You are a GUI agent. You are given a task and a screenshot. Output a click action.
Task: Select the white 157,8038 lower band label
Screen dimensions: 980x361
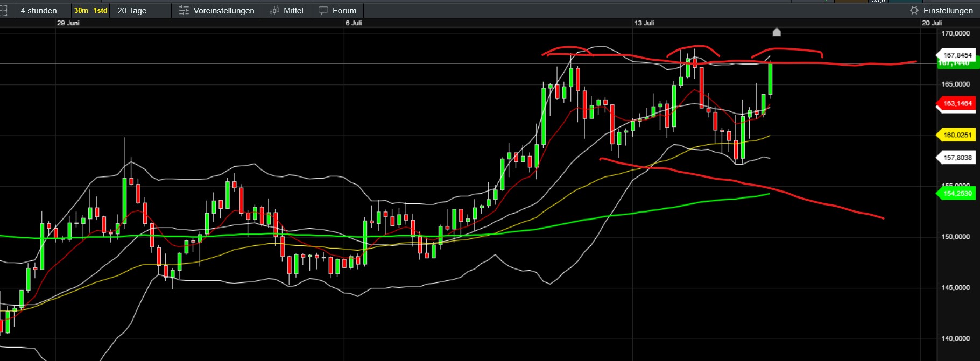pos(956,158)
